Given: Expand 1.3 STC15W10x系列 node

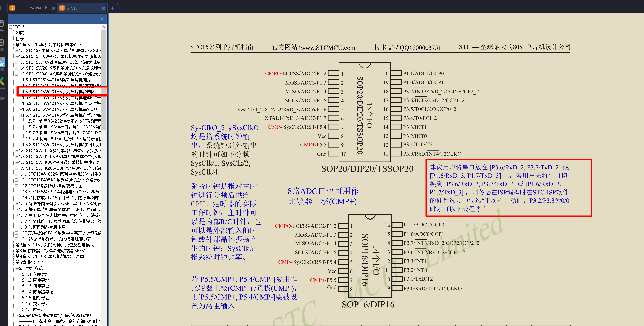Looking at the screenshot, I should click(17, 62).
